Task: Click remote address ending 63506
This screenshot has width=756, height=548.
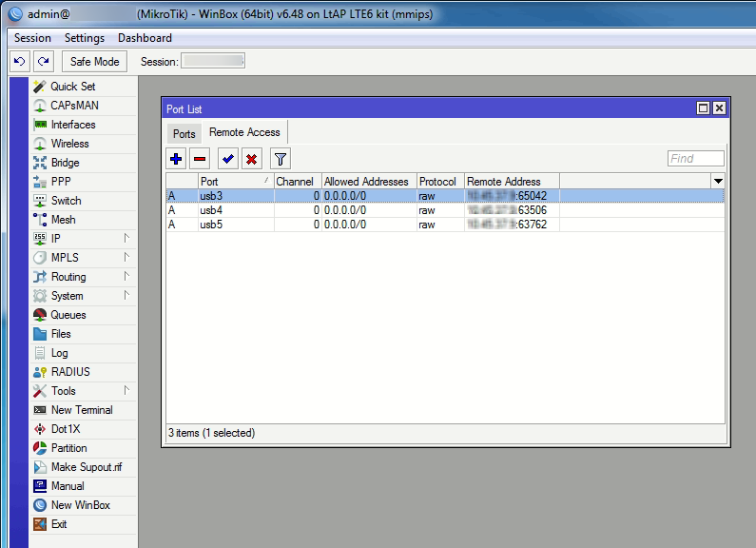Action: (x=507, y=210)
